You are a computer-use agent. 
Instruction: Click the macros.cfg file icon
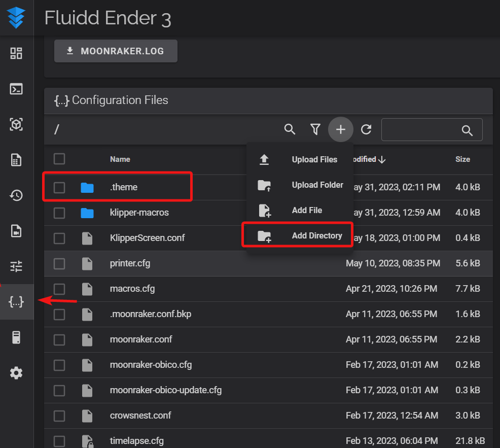87,289
